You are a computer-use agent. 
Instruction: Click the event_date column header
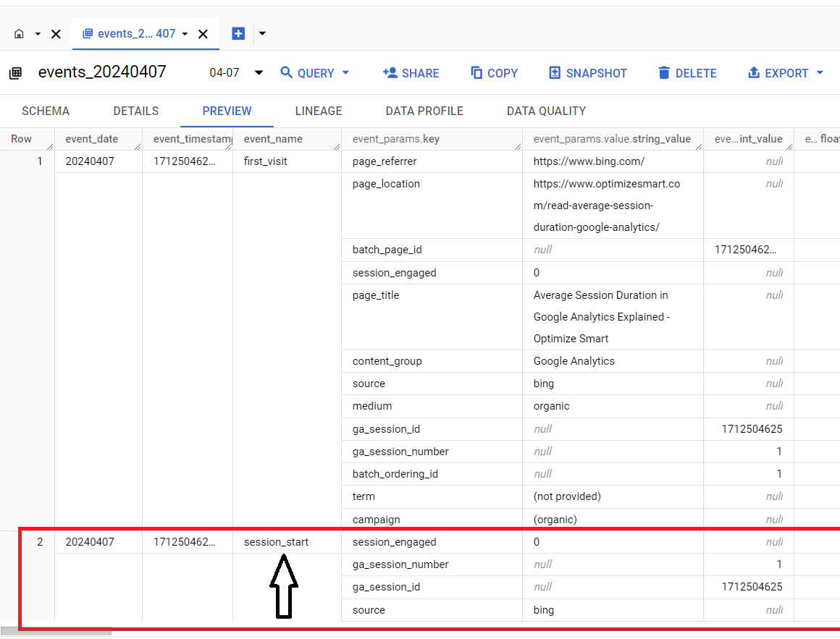(x=92, y=139)
